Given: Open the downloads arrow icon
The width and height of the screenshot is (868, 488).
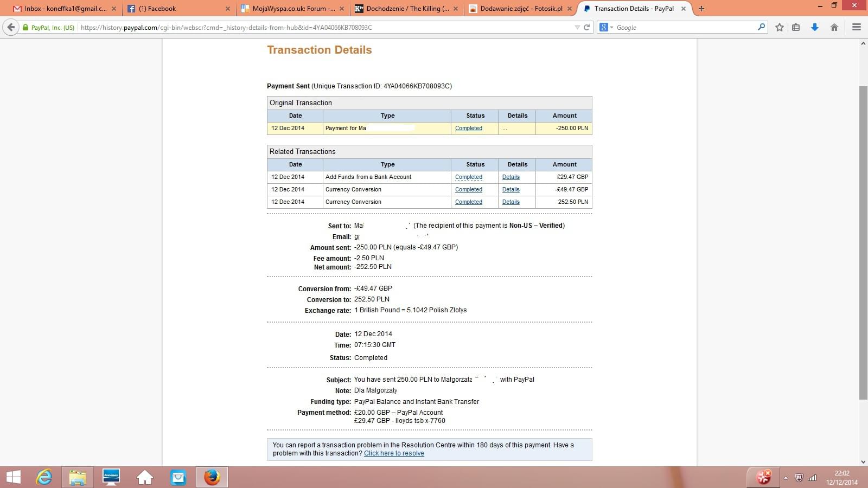Looking at the screenshot, I should (x=815, y=27).
